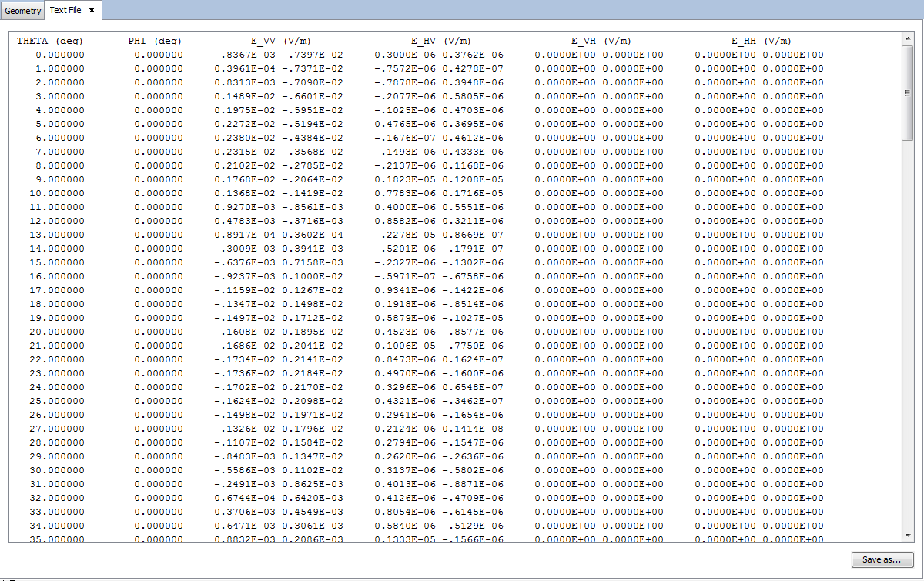The width and height of the screenshot is (924, 581).
Task: Click the E_VV value -.8367E-03
Action: 245,55
